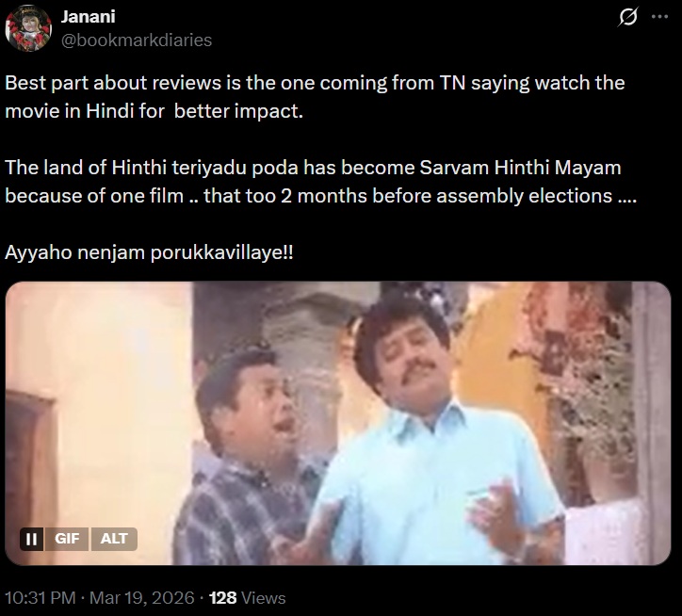Viewport: 682px width, 616px height.
Task: Show the ALT image description
Action: [x=114, y=539]
